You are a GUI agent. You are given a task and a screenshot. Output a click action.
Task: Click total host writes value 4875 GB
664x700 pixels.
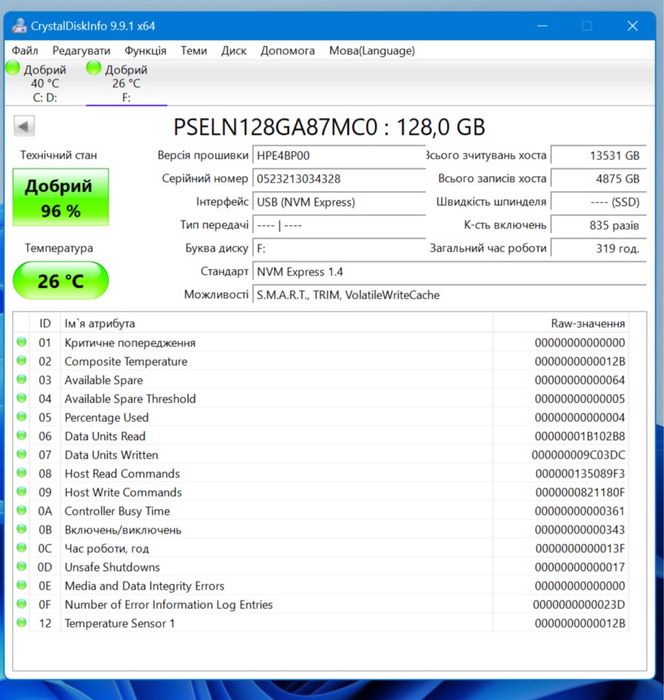(598, 179)
